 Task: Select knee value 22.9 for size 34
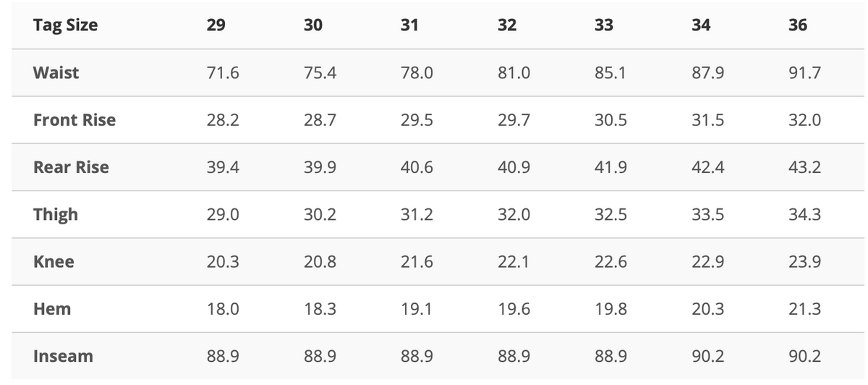click(x=708, y=262)
